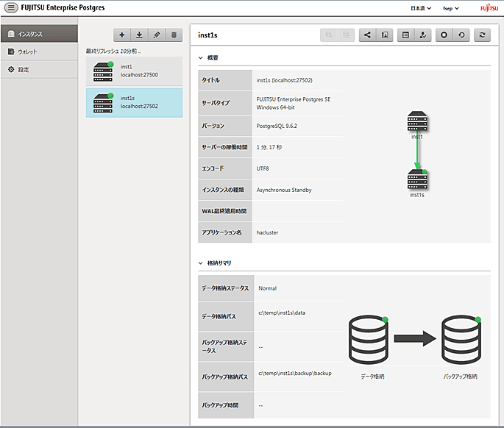The width and height of the screenshot is (504, 428).
Task: Click the hacluster application name value
Action: pyautogui.click(x=267, y=232)
